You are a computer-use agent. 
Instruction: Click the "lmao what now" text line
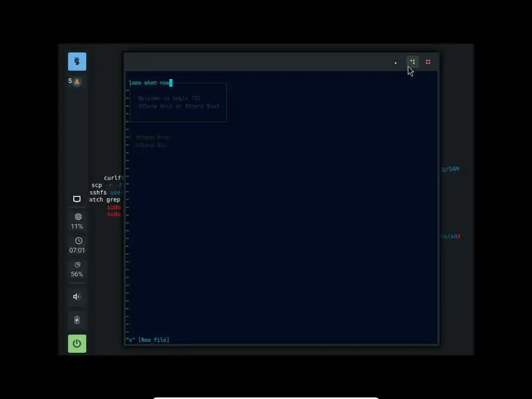click(x=149, y=83)
